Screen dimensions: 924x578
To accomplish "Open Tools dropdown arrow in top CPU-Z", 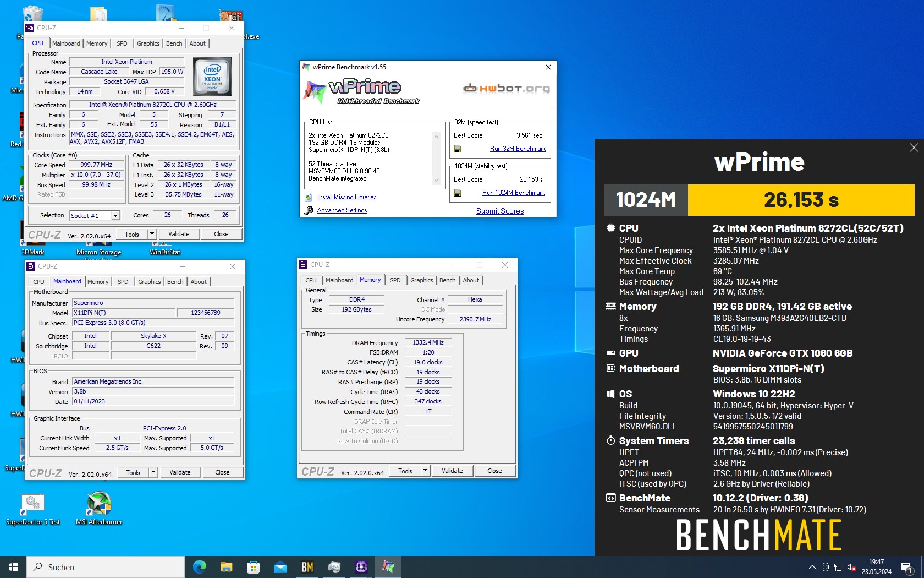I will [152, 234].
